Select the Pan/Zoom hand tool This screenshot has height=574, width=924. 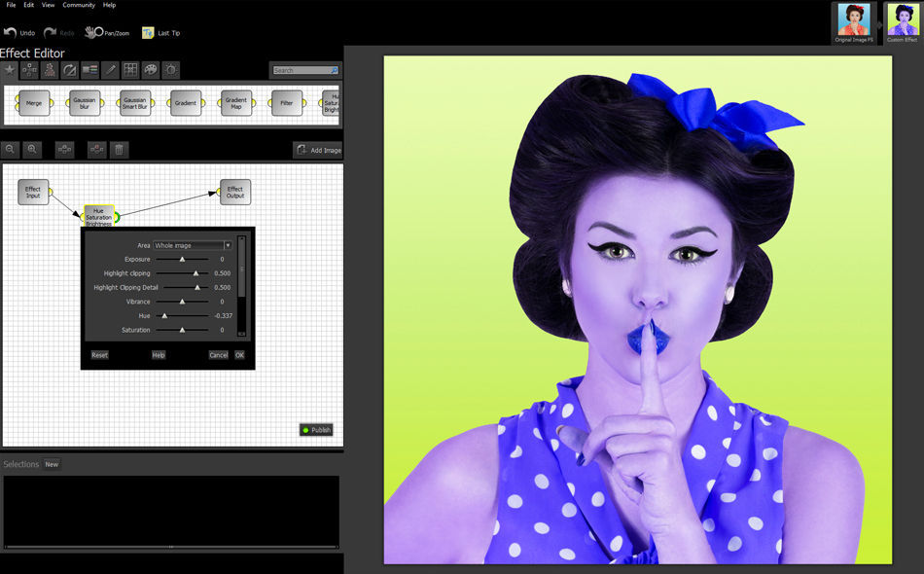[x=93, y=33]
